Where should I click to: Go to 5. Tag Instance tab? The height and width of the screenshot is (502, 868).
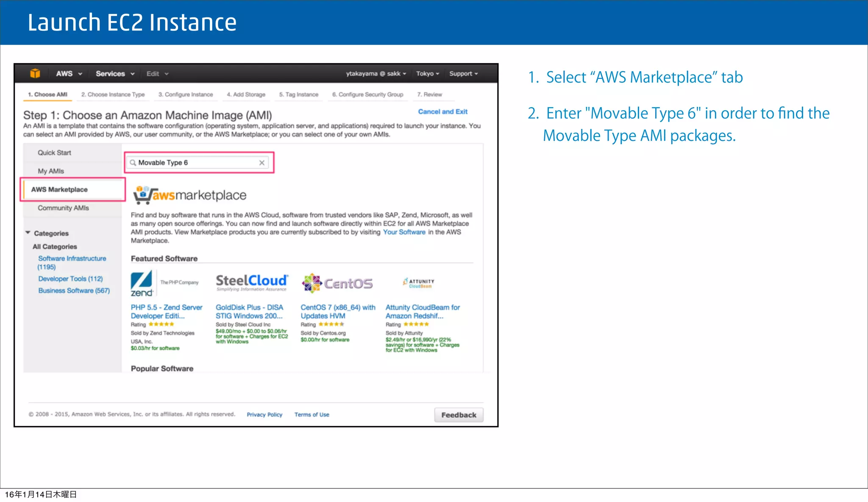[298, 95]
